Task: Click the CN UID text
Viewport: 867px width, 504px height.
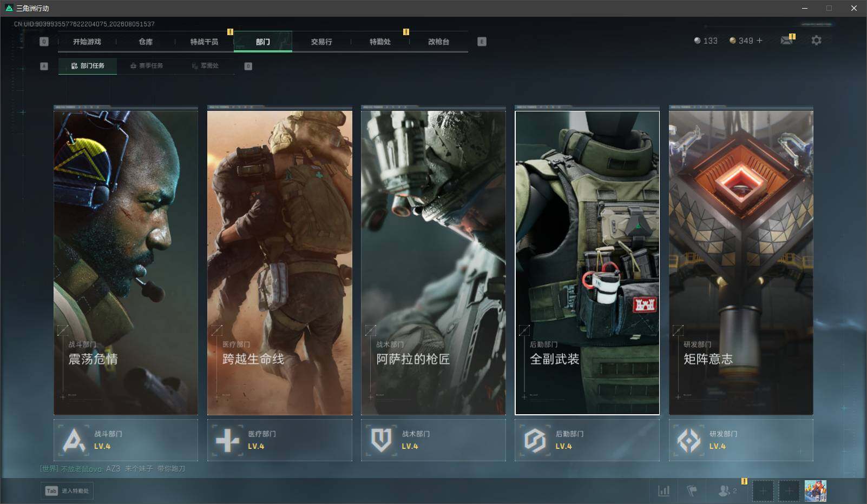Action: coord(84,24)
